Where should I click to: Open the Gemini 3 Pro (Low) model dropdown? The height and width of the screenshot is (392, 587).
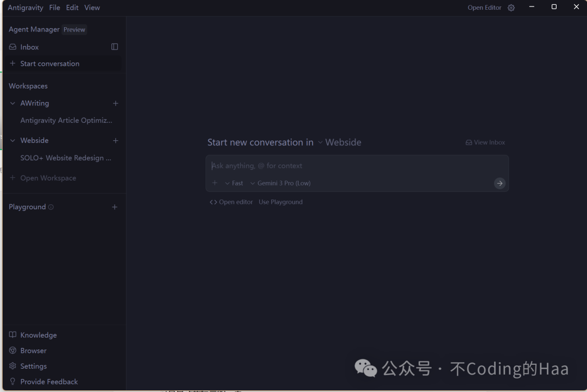click(280, 183)
